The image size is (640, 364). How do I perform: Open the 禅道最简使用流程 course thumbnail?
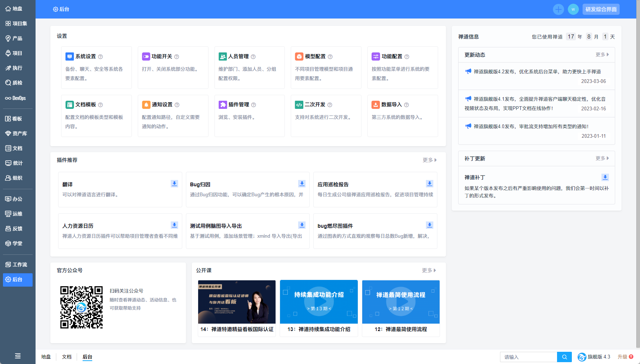click(x=401, y=302)
